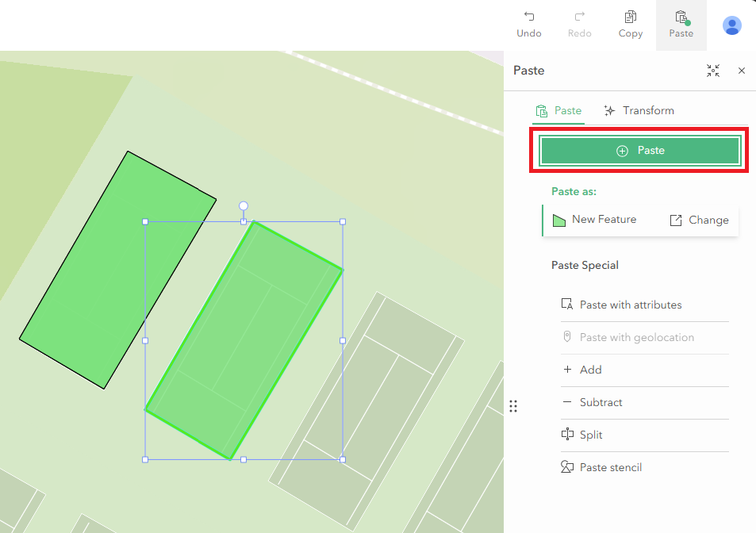The image size is (756, 533).
Task: Click the green Paste button
Action: point(639,150)
